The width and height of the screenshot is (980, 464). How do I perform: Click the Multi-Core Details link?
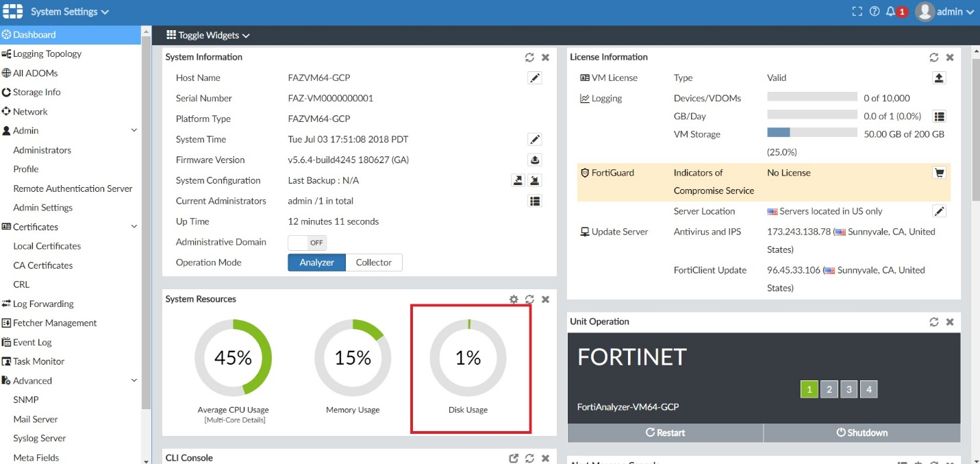[235, 419]
